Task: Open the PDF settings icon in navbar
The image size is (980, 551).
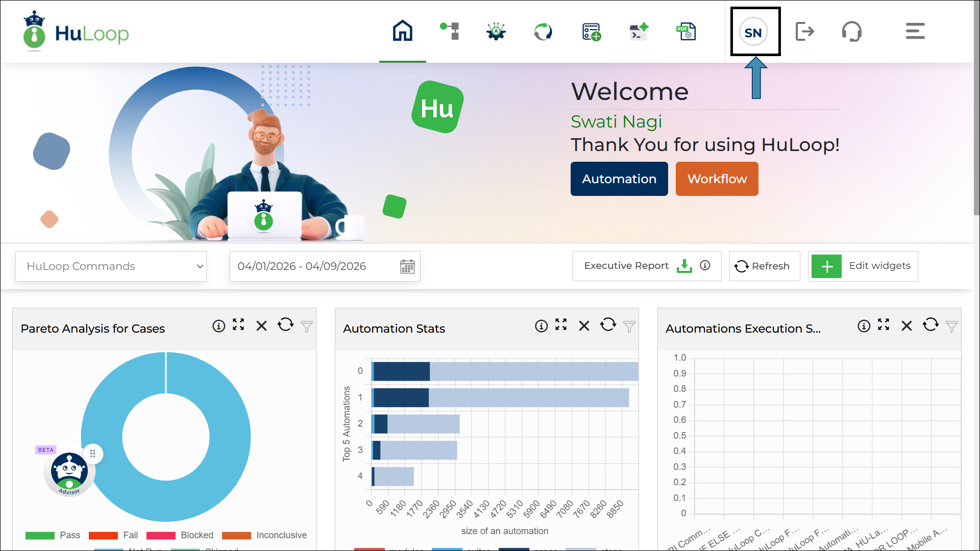Action: tap(686, 32)
